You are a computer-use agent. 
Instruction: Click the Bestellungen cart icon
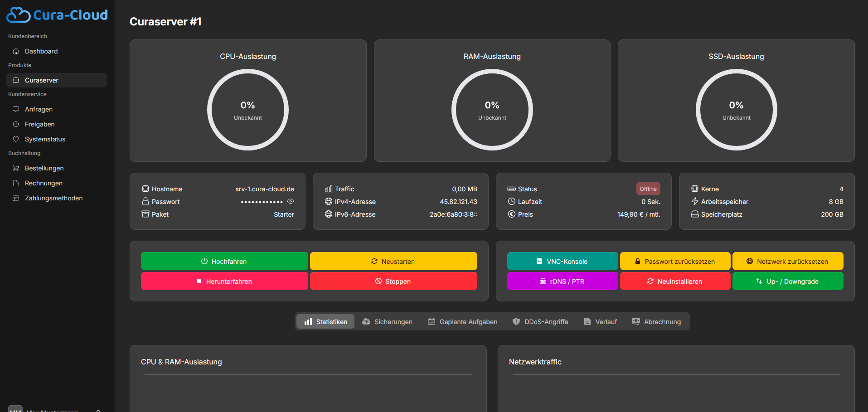coord(16,168)
